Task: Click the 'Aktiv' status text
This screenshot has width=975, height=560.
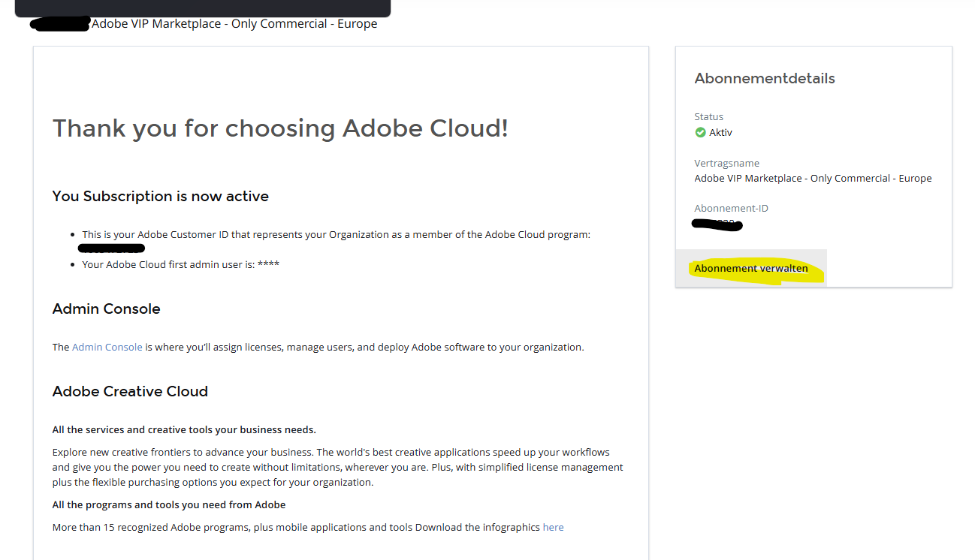Action: [x=720, y=133]
